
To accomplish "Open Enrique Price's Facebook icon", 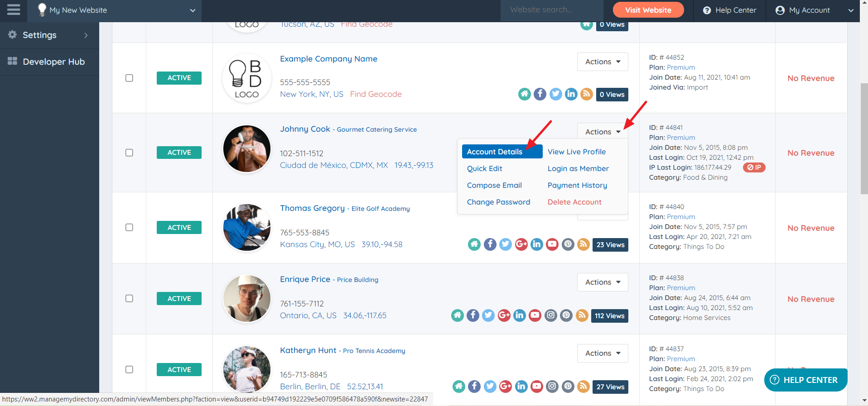I will click(x=473, y=315).
